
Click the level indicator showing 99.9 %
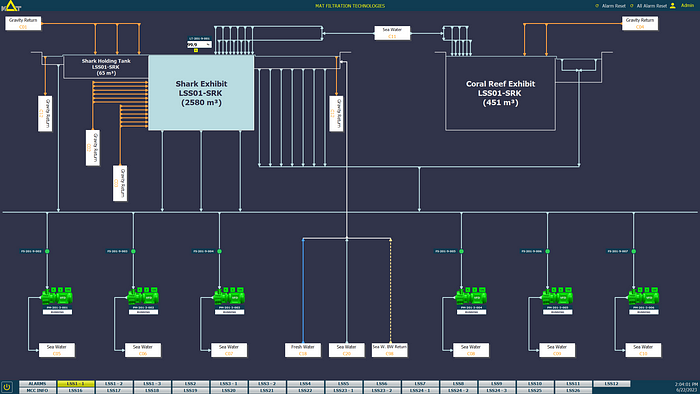coord(199,45)
